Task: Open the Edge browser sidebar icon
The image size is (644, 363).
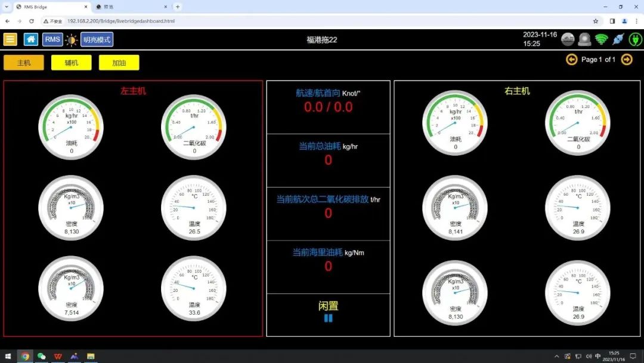Action: click(x=611, y=20)
